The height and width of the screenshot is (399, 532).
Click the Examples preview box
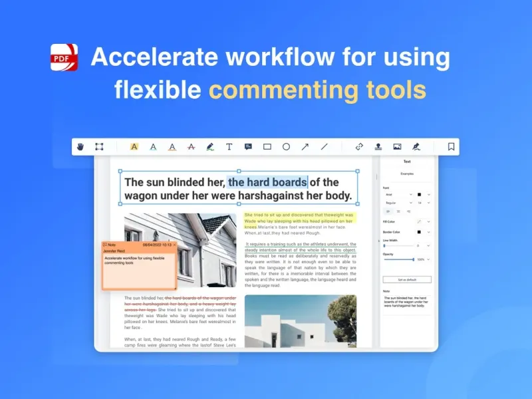[407, 174]
